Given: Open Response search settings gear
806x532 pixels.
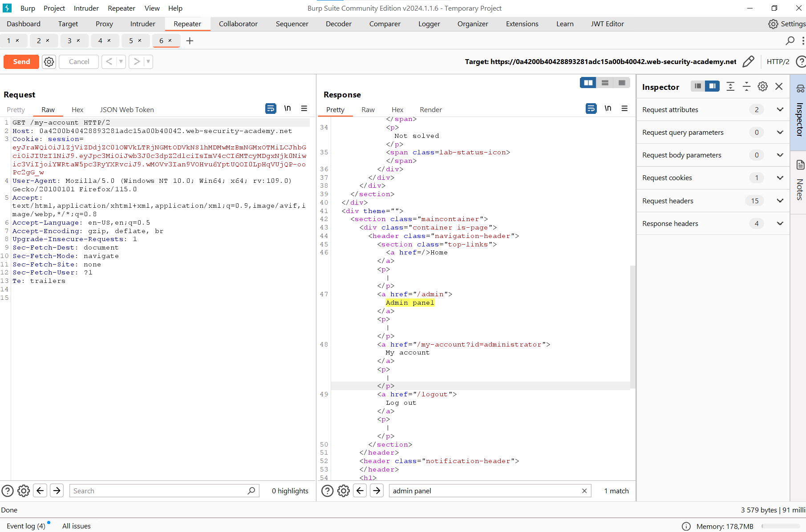Looking at the screenshot, I should (x=344, y=491).
